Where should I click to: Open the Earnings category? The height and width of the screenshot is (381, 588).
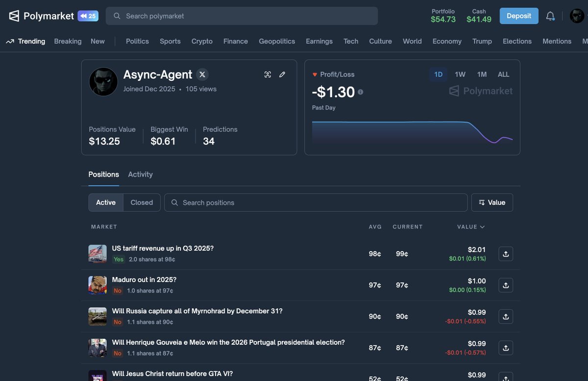point(319,42)
